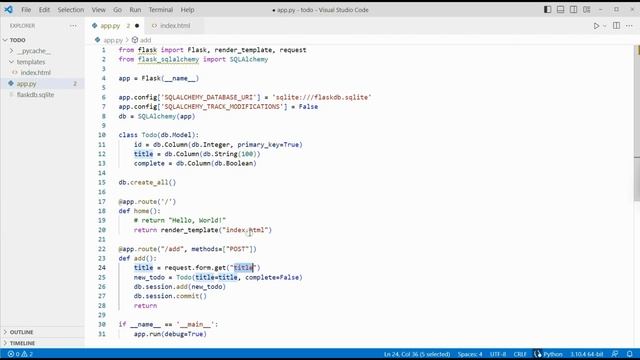This screenshot has height=360, width=640.
Task: Click the feedback icon in status bar
Action: pos(615,354)
